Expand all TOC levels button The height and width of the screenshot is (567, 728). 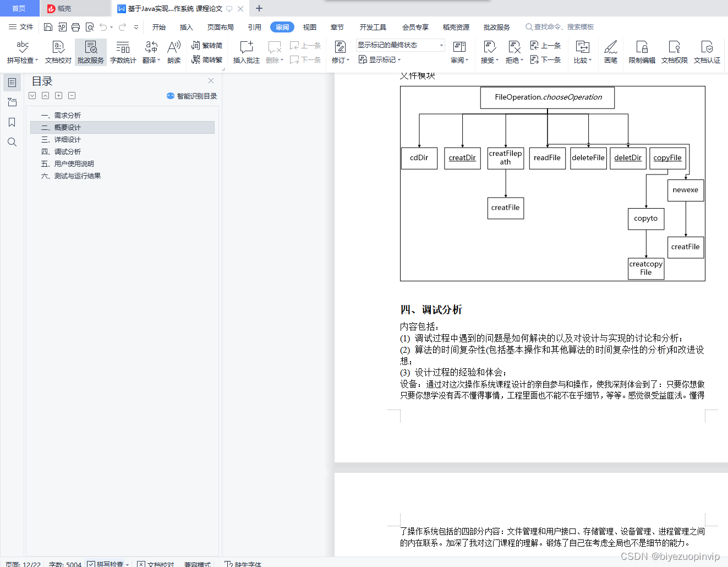[x=32, y=96]
